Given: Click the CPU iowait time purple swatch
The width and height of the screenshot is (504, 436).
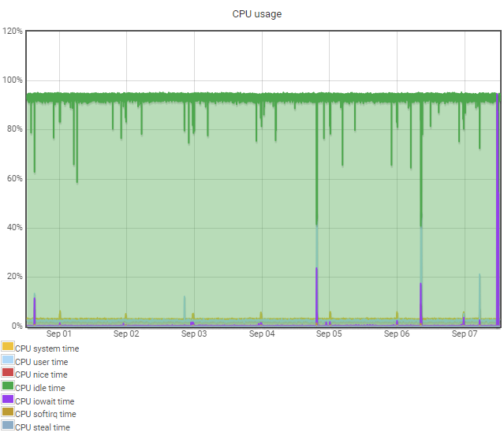Looking at the screenshot, I should [x=8, y=399].
